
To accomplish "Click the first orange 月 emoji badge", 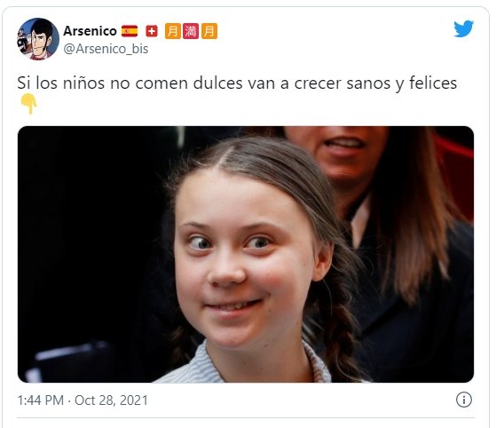I will click(x=173, y=31).
